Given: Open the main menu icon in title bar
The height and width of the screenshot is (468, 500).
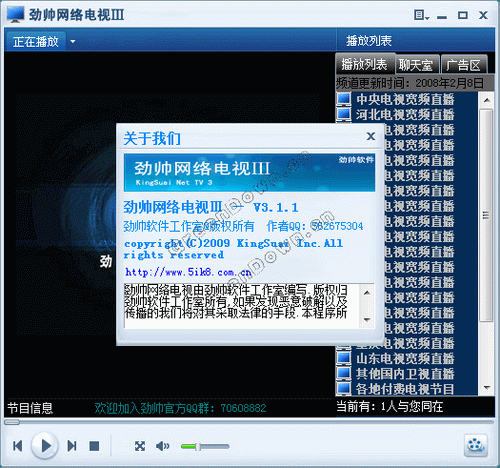Looking at the screenshot, I should [x=421, y=15].
